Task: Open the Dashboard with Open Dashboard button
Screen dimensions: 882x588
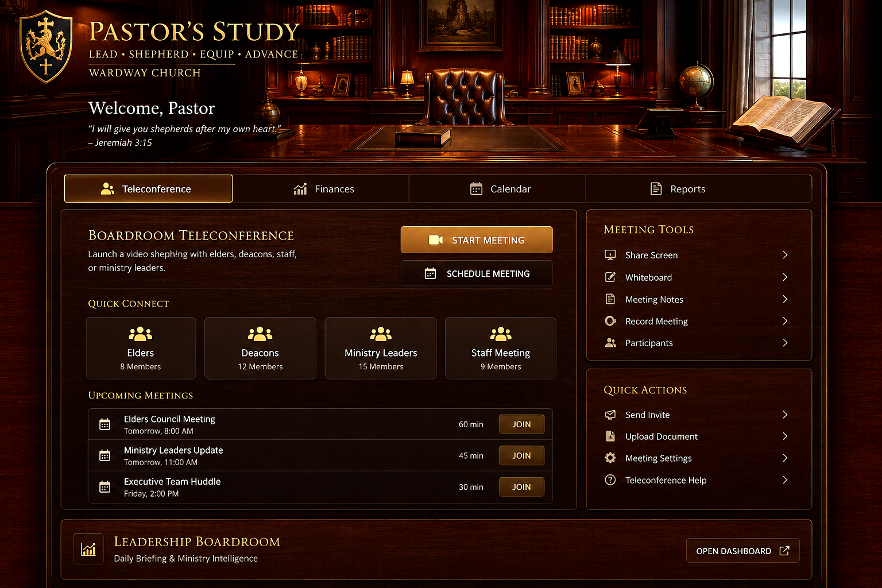Action: tap(743, 551)
